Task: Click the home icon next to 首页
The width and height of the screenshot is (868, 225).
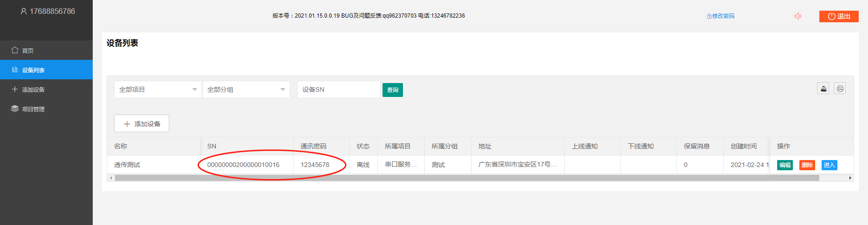Action: (x=15, y=50)
